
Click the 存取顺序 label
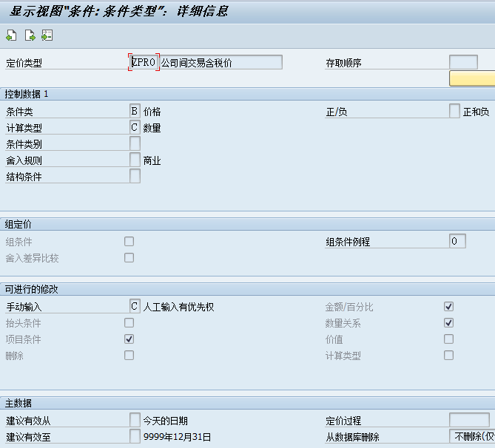(343, 63)
